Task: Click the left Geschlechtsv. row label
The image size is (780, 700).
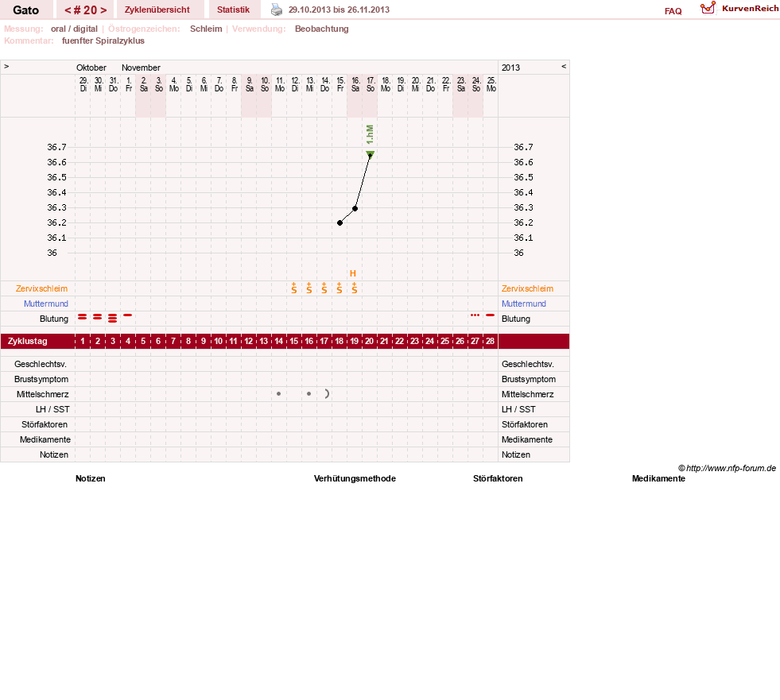Action: pyautogui.click(x=41, y=365)
